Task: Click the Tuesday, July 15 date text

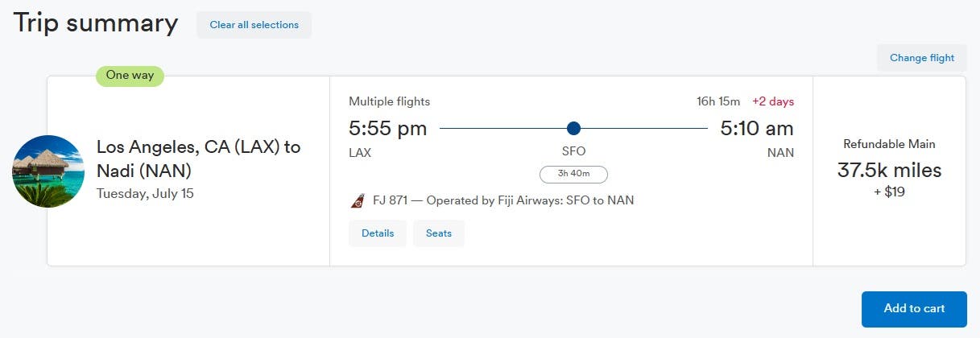Action: [145, 193]
